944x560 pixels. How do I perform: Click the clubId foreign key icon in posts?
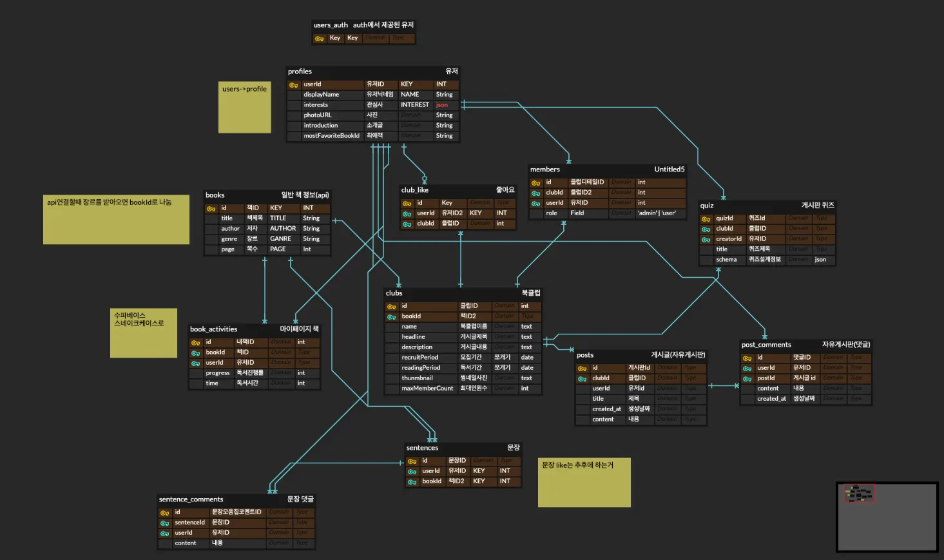click(583, 379)
